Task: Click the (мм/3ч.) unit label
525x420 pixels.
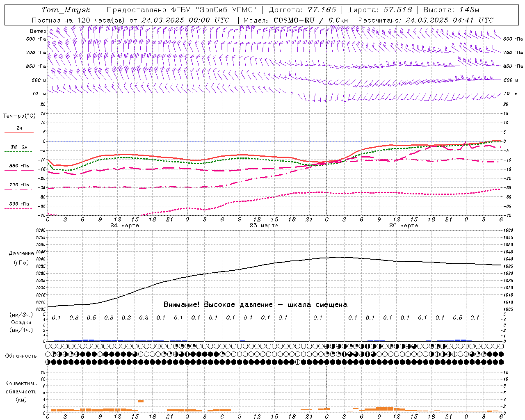Action: pyautogui.click(x=21, y=315)
